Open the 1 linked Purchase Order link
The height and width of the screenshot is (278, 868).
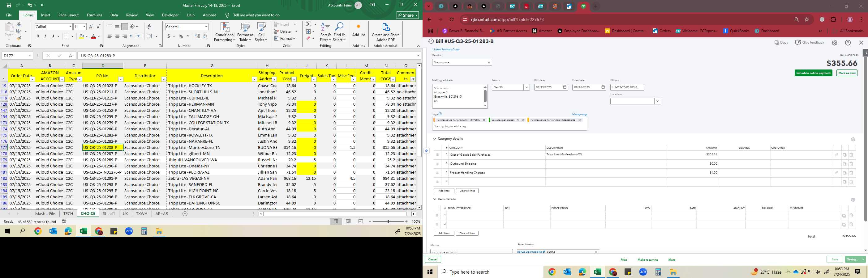[x=445, y=49]
